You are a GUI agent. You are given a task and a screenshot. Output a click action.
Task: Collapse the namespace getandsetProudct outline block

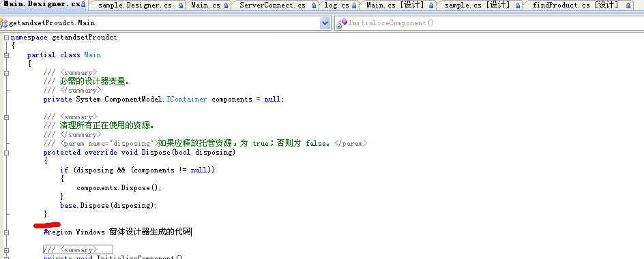[x=7, y=37]
